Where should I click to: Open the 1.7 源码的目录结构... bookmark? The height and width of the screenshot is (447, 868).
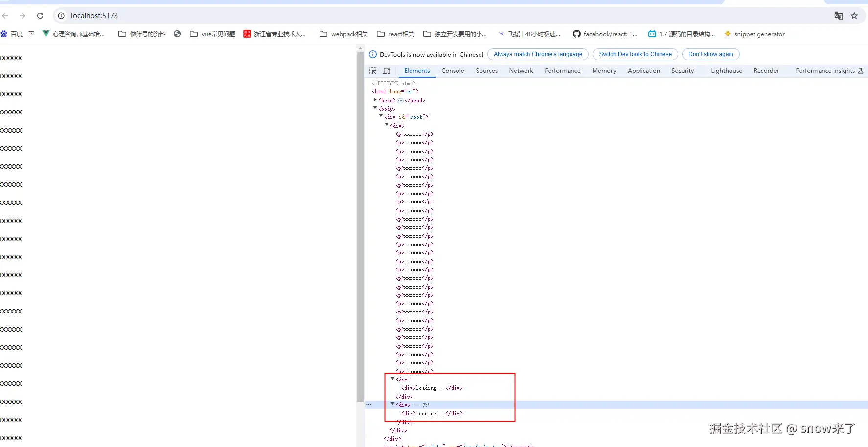(x=682, y=34)
